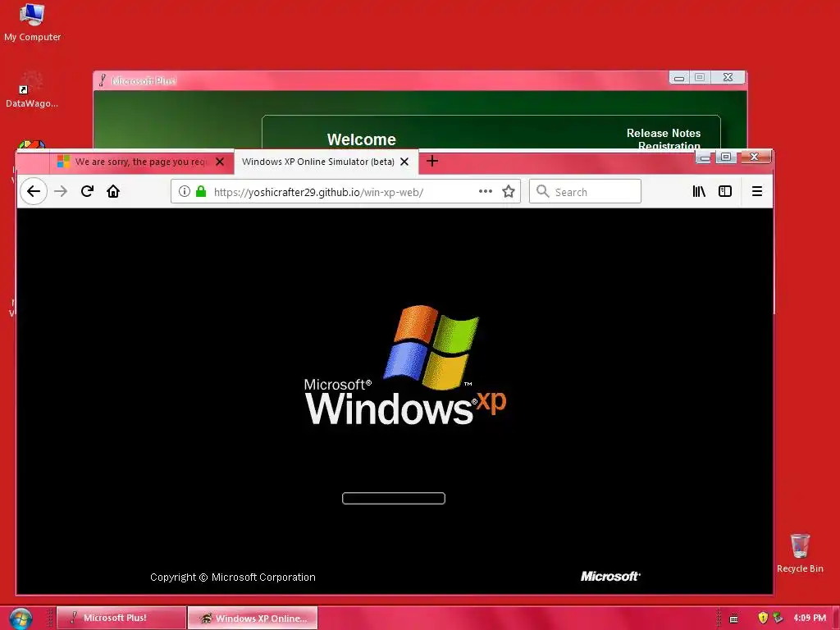Viewport: 840px width, 630px height.
Task: Open the browser home page
Action: click(x=113, y=191)
